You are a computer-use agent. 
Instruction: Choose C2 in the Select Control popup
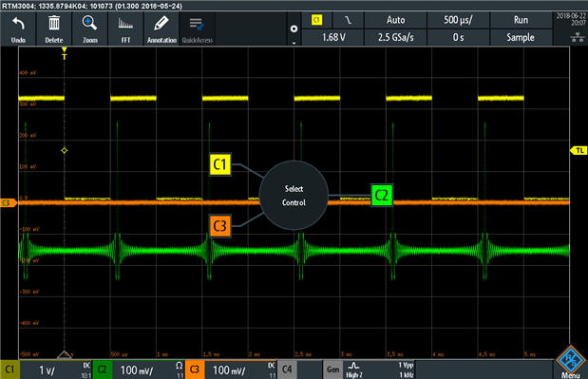382,195
